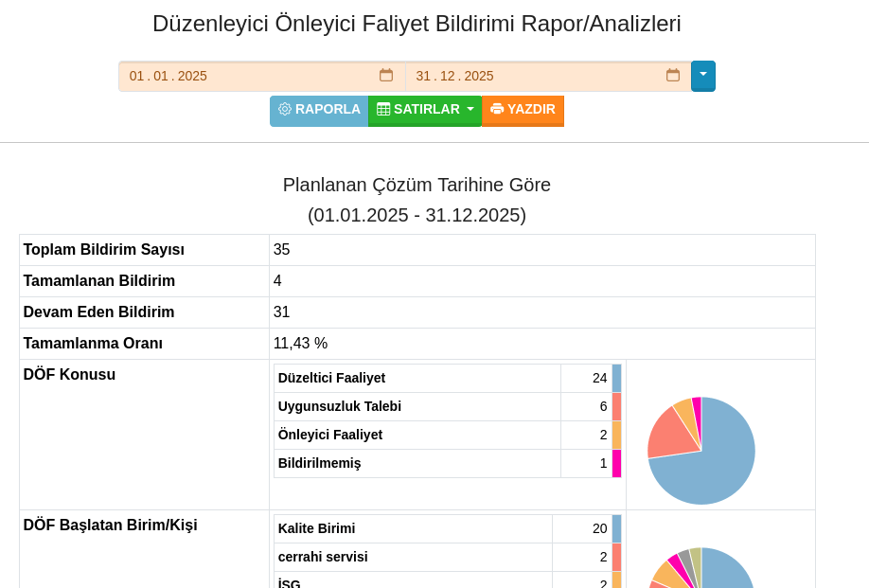Expand the blue date range dropdown
869x588 pixels.
click(x=703, y=75)
